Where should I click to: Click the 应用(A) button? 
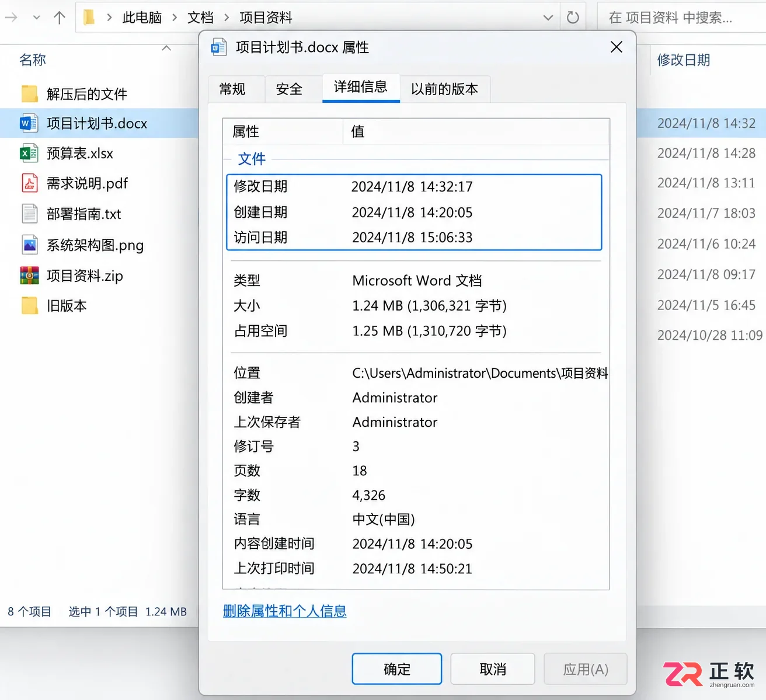(586, 669)
